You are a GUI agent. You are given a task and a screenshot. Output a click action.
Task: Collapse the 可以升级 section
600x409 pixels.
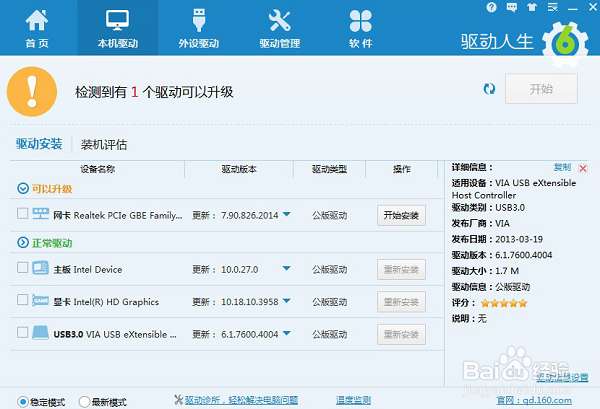pos(23,188)
